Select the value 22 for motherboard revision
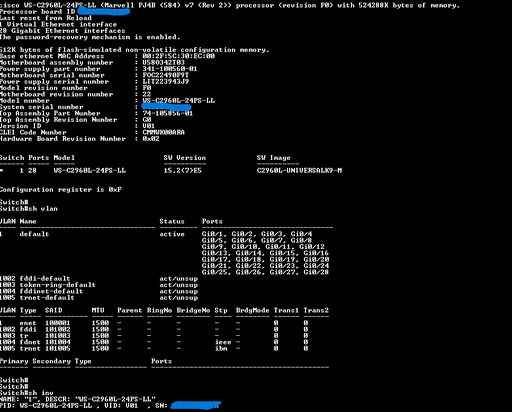Viewport: 512px width, 412px height. [147, 94]
